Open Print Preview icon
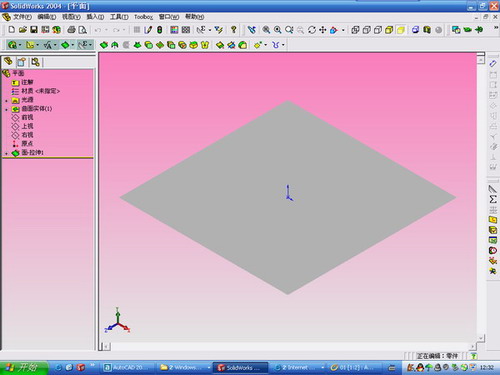This screenshot has width=500, height=375. tap(82, 30)
